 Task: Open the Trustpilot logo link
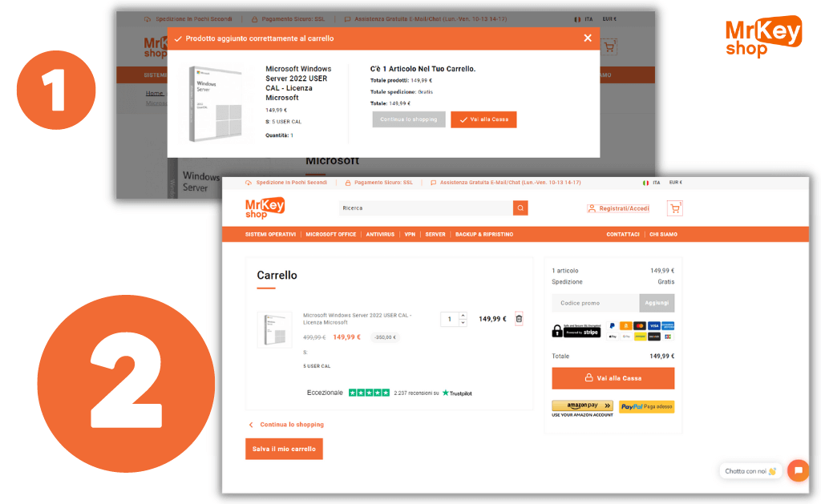pos(457,393)
